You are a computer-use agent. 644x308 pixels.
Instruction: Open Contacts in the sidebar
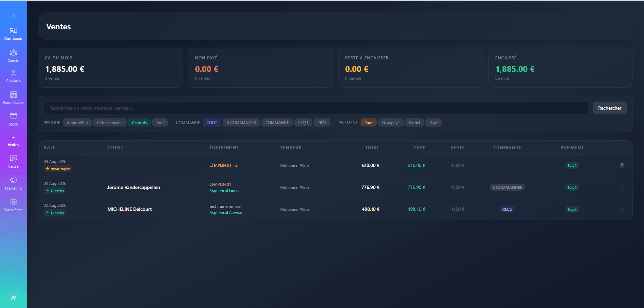[13, 76]
